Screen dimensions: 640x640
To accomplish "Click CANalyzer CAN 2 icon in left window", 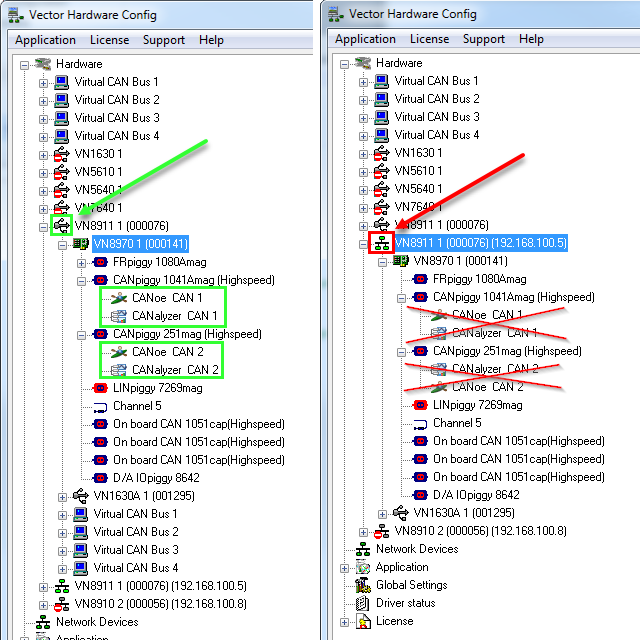I will pos(118,370).
